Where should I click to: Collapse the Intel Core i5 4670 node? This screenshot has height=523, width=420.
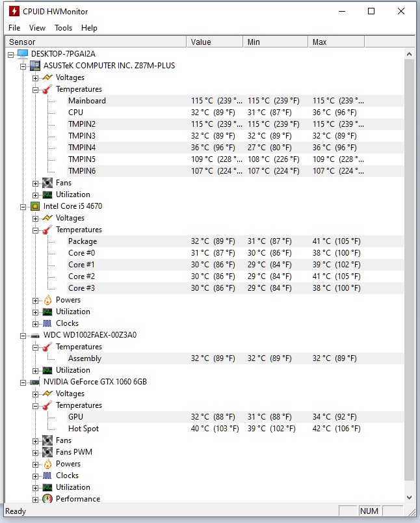tap(23, 207)
